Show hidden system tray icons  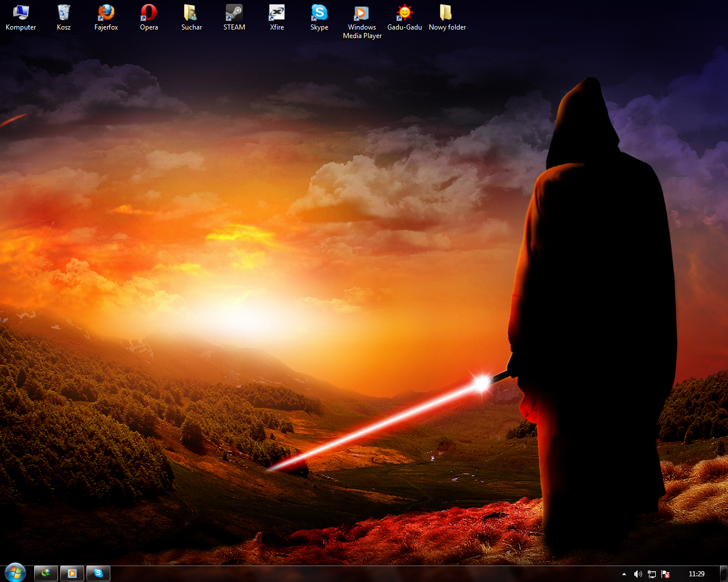(624, 574)
